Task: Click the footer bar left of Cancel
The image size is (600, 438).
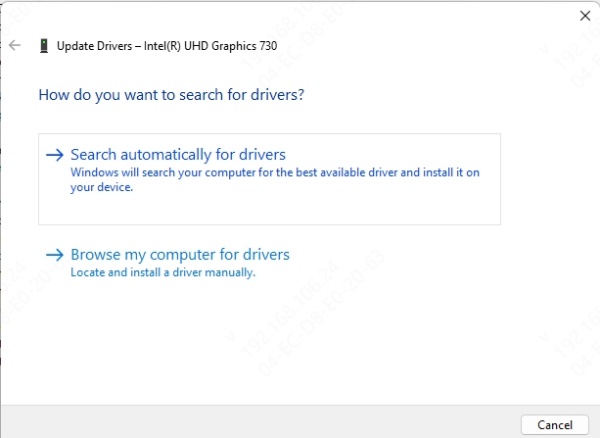Action: [x=260, y=423]
